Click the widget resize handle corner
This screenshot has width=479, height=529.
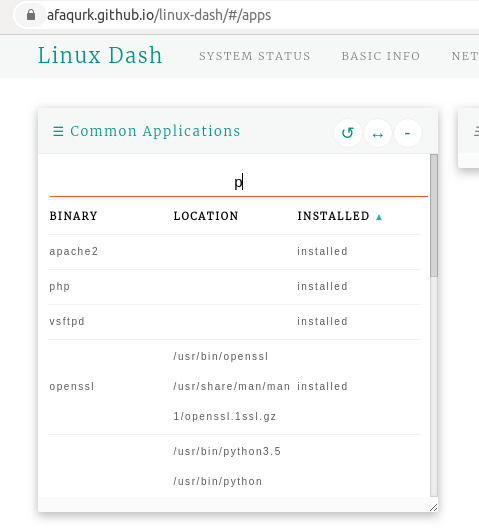pyautogui.click(x=433, y=507)
